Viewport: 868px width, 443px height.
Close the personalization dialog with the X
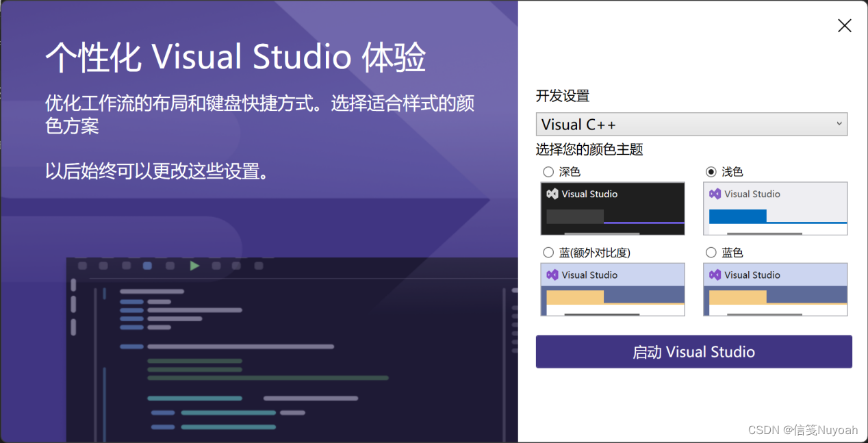[x=845, y=26]
